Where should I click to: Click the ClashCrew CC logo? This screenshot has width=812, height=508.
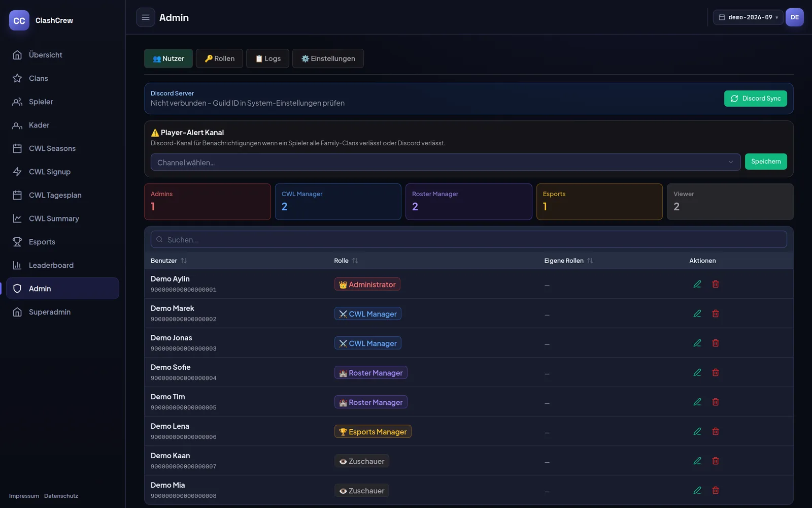click(x=19, y=20)
